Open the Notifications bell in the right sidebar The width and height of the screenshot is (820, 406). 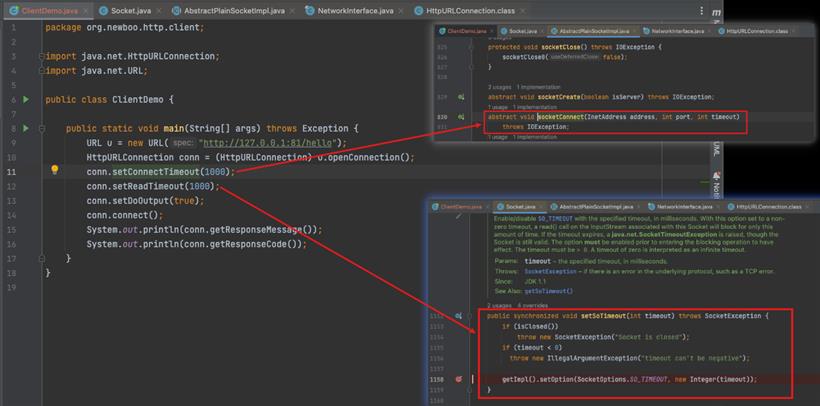pyautogui.click(x=717, y=176)
